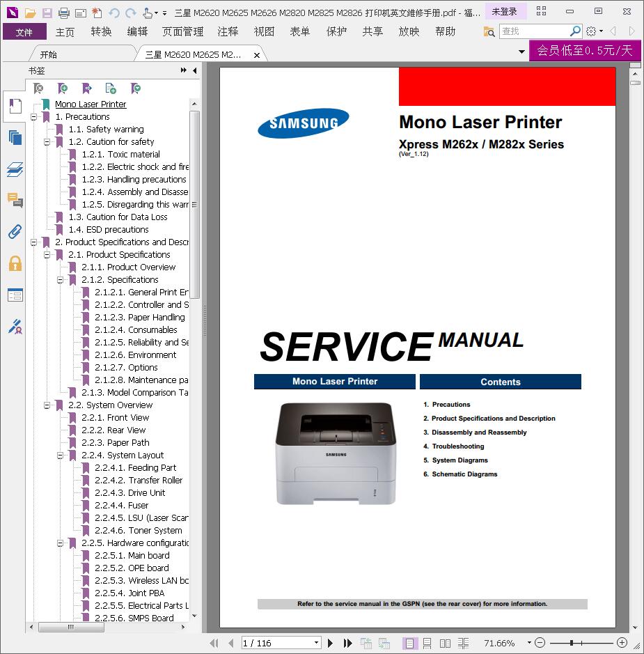Click the zoom slider handle

click(x=572, y=643)
